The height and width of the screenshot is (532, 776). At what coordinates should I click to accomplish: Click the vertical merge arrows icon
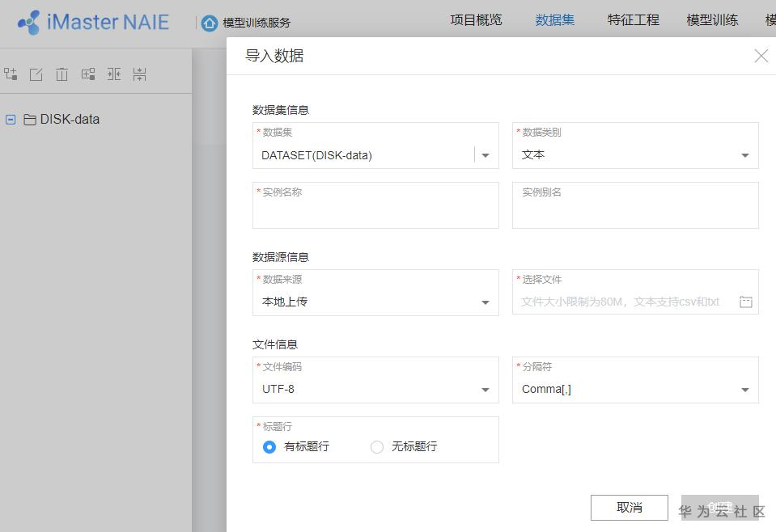pos(140,74)
